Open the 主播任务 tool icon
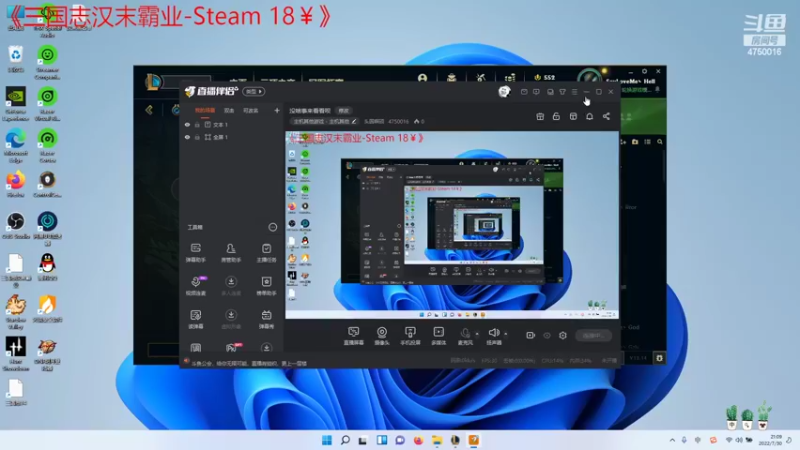 266,252
